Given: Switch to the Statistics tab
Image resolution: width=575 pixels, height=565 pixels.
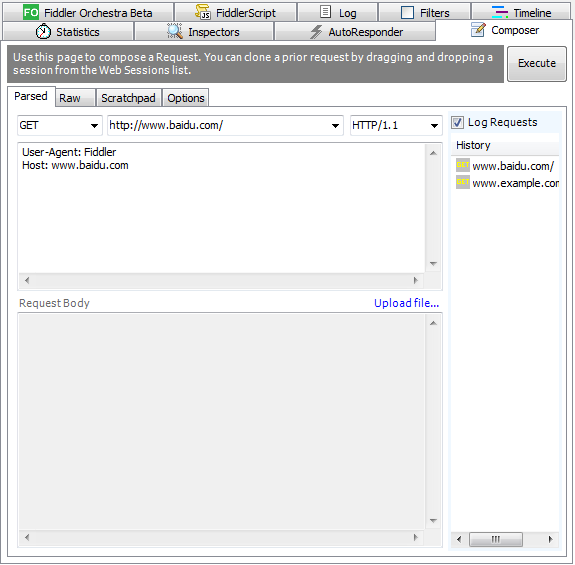Looking at the screenshot, I should point(68,32).
